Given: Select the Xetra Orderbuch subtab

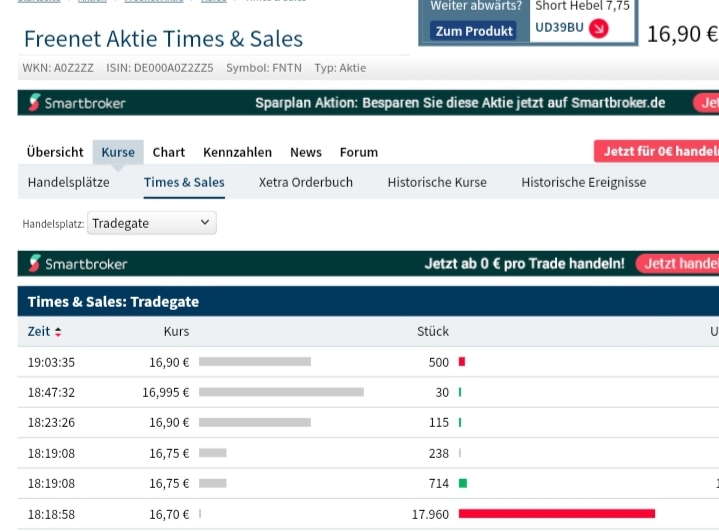Looking at the screenshot, I should tap(306, 182).
